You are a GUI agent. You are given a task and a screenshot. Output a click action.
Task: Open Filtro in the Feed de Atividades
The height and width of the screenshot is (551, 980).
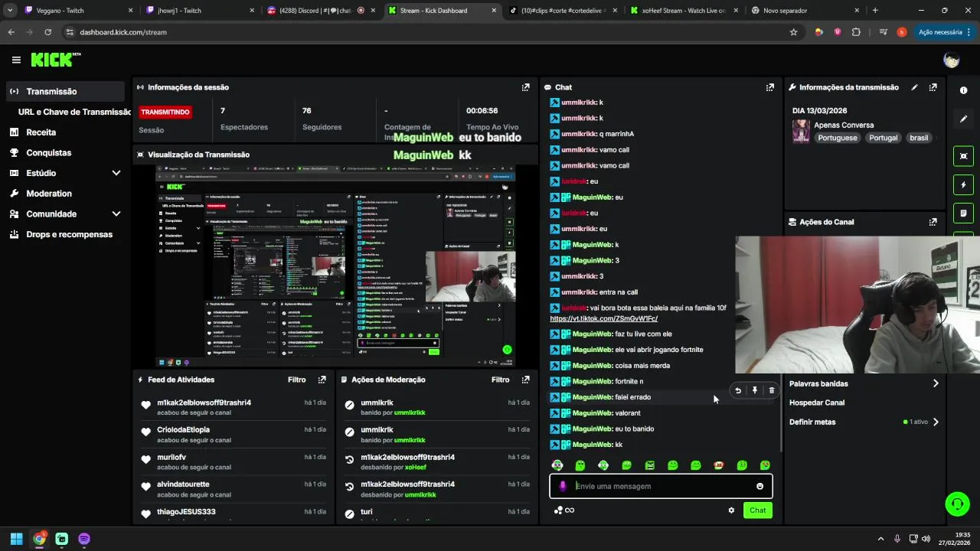296,380
